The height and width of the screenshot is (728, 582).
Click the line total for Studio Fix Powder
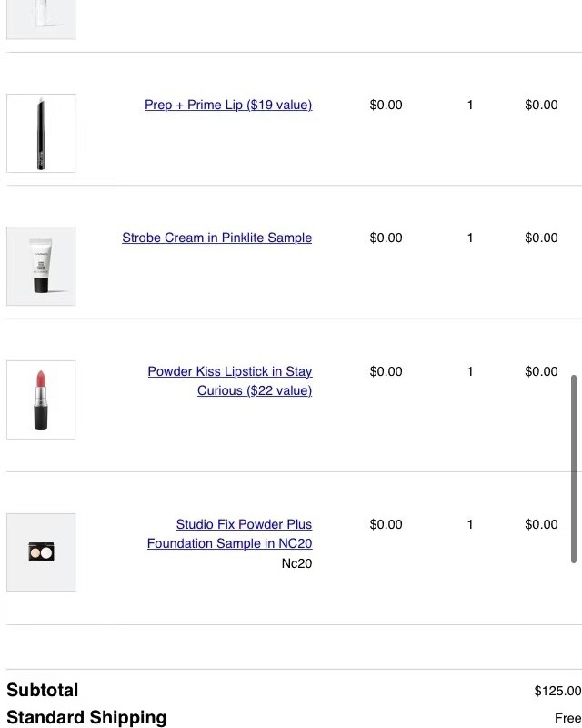(x=541, y=524)
